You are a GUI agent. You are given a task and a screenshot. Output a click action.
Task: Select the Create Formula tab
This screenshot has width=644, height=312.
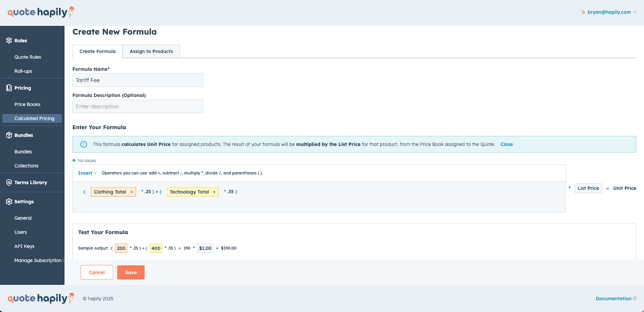(x=97, y=51)
